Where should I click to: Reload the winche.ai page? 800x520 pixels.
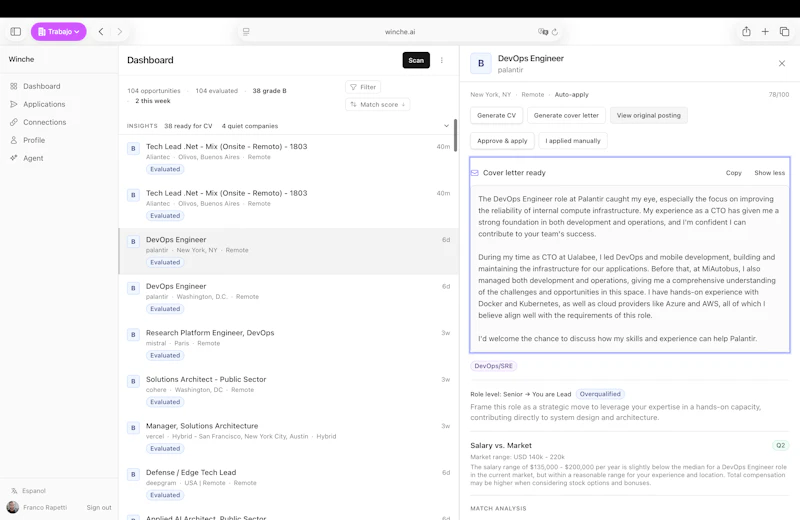555,32
